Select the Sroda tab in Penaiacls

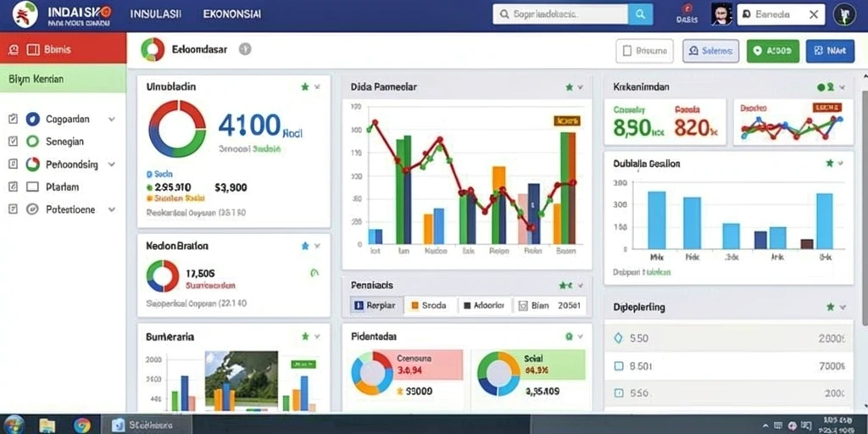(x=430, y=305)
